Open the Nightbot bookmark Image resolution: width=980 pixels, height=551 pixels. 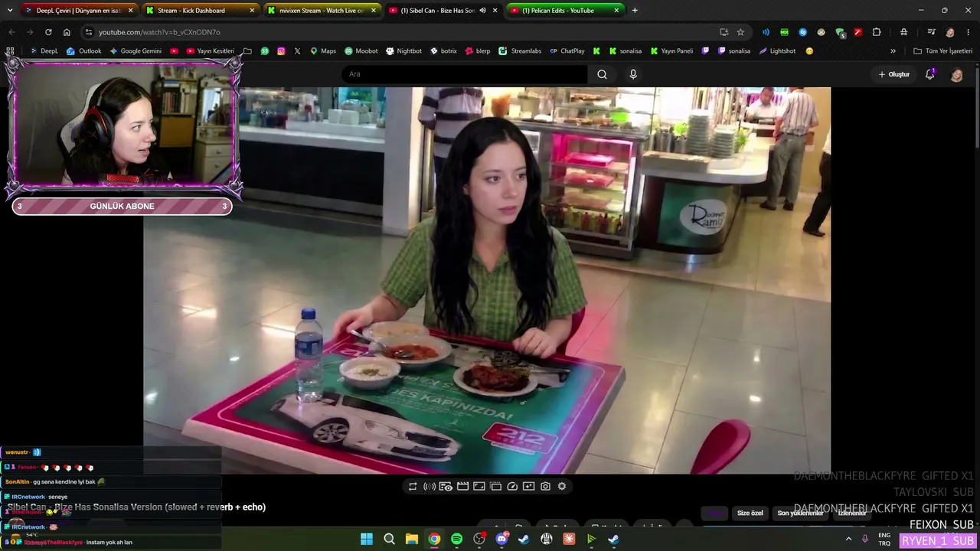coord(403,51)
